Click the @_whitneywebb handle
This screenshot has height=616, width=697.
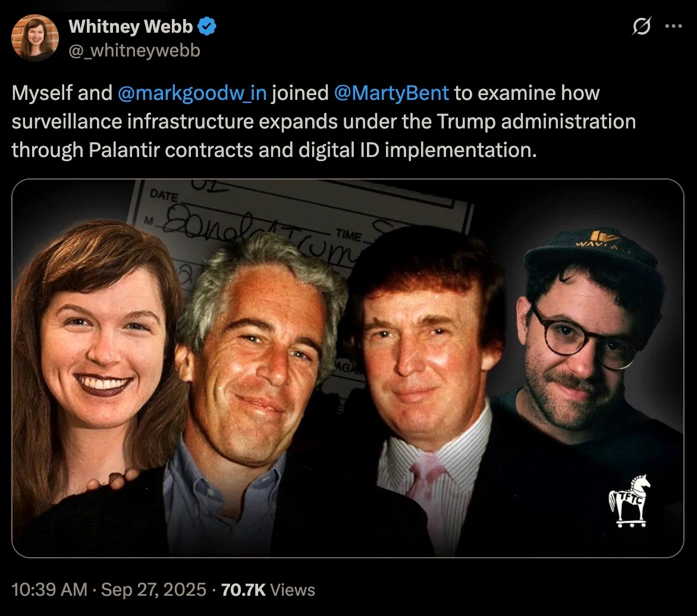(x=134, y=50)
